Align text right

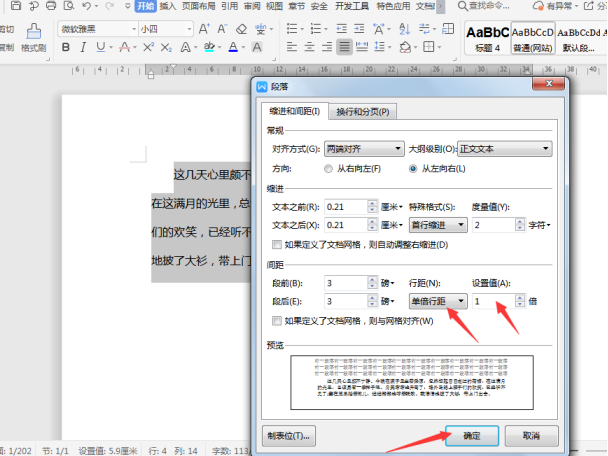click(x=327, y=47)
